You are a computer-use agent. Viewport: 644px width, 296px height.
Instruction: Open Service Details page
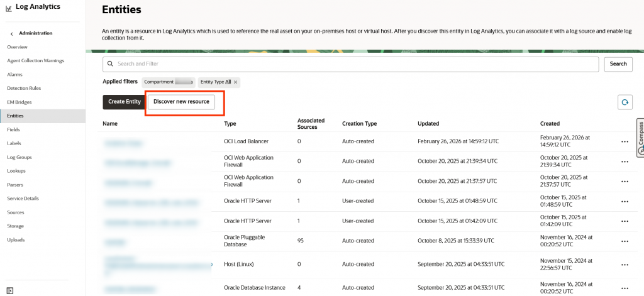tap(23, 199)
